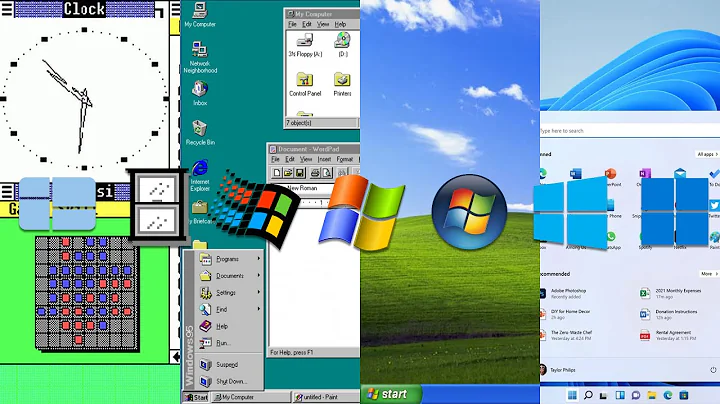Click the All apps button
The width and height of the screenshot is (720, 404).
pyautogui.click(x=707, y=154)
